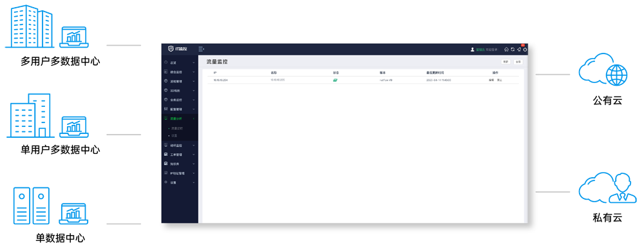This screenshot has height=248, width=644.
Task: Open the 流量监控 submenu item
Action: coord(176,129)
